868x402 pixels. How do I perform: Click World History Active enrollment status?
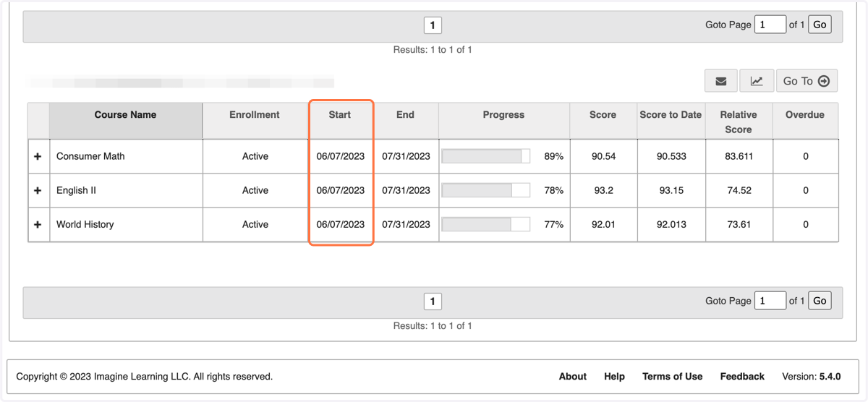(x=255, y=224)
